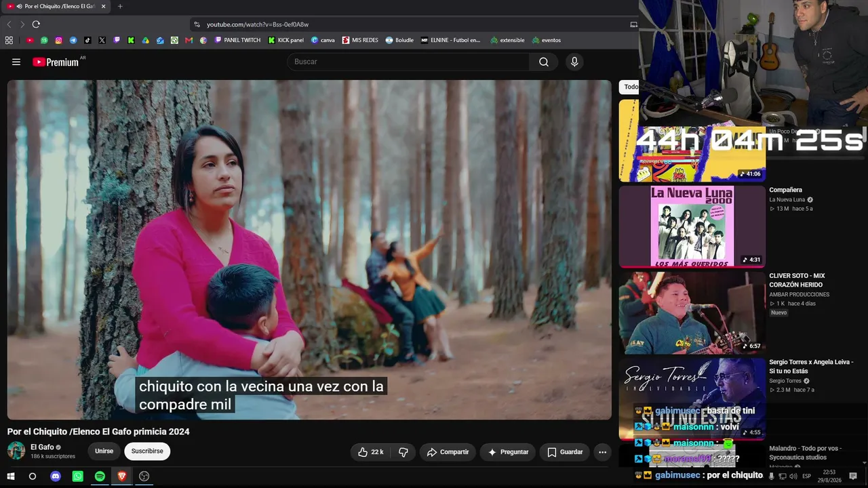Open the extensible bookmark

[507, 40]
